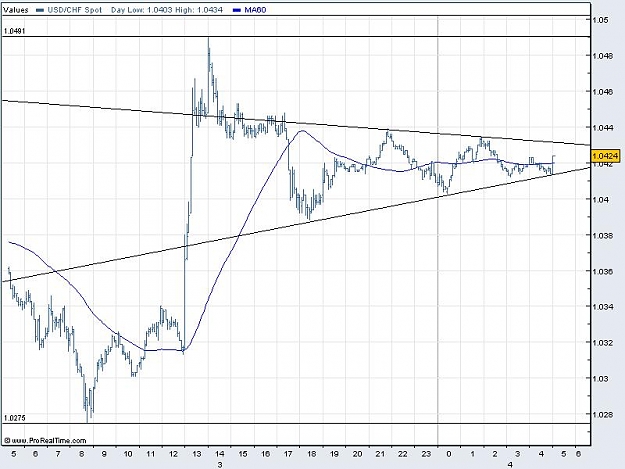Click the 1.028 price axis label

(602, 415)
